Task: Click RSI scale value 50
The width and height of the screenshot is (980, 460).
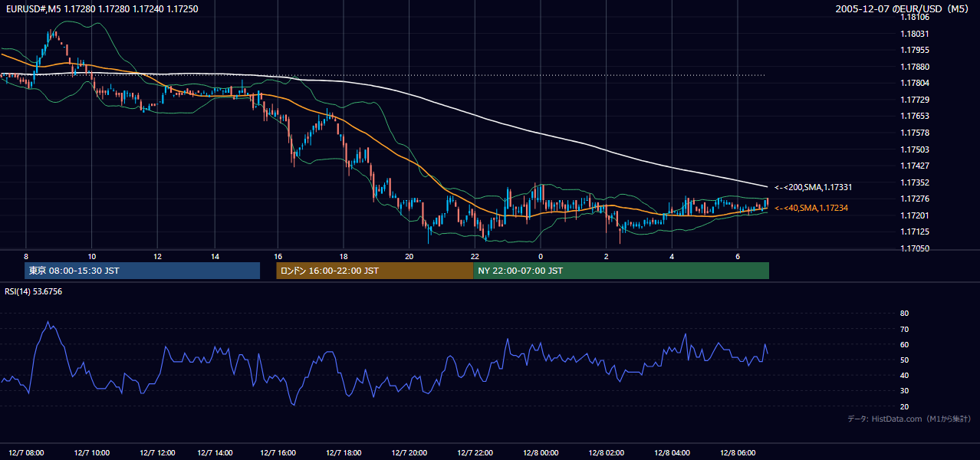Action: 904,360
